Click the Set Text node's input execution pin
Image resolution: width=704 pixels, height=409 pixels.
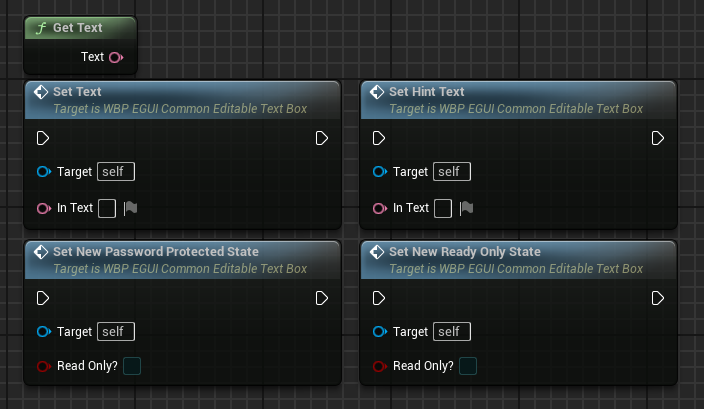point(43,138)
